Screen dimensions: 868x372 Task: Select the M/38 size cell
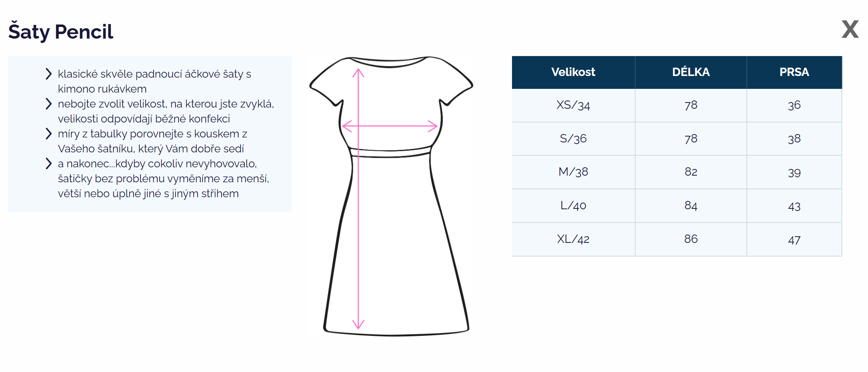pyautogui.click(x=573, y=172)
